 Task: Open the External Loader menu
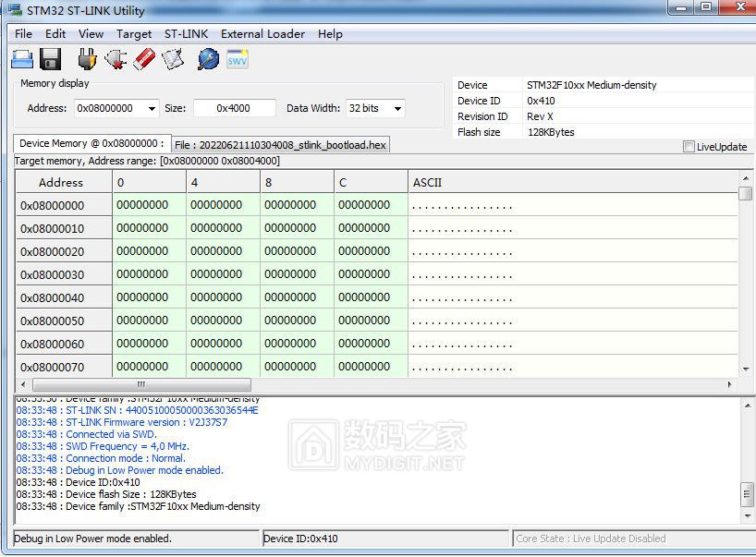[x=262, y=34]
